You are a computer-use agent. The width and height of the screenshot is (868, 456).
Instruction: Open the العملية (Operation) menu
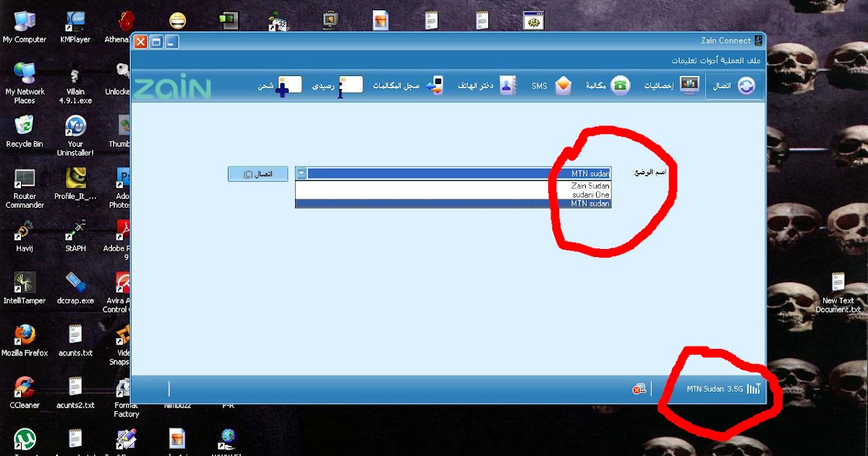click(x=732, y=60)
